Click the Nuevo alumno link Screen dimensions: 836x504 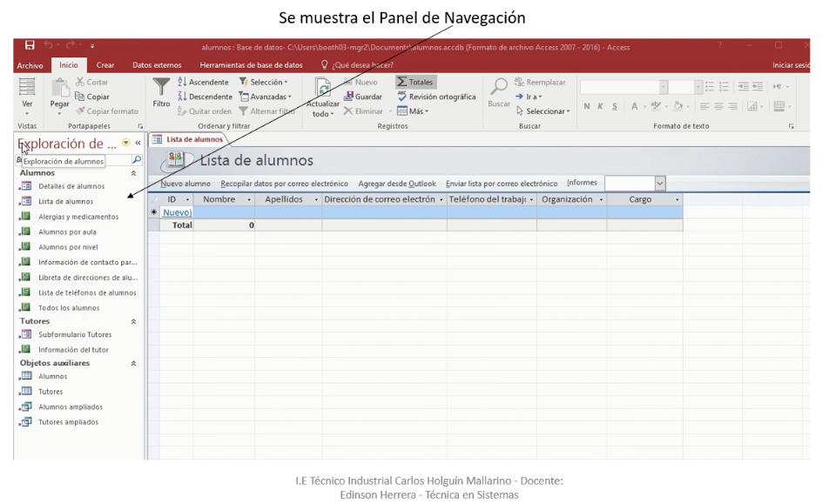(x=185, y=184)
